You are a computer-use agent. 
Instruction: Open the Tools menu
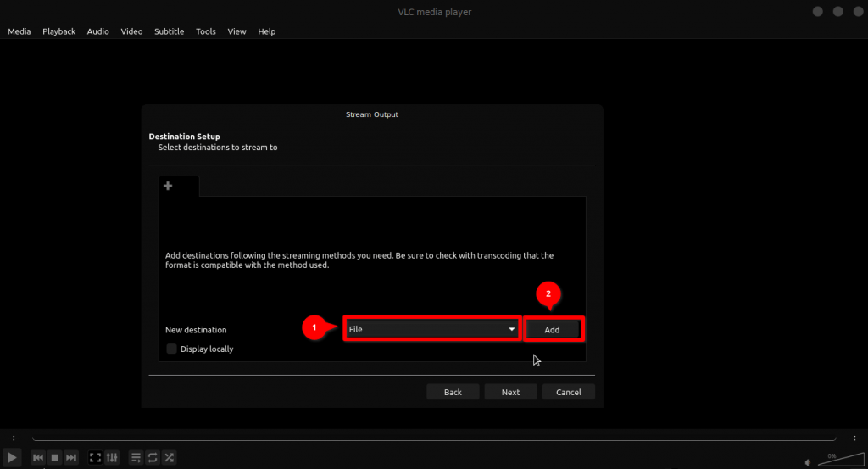pos(206,31)
